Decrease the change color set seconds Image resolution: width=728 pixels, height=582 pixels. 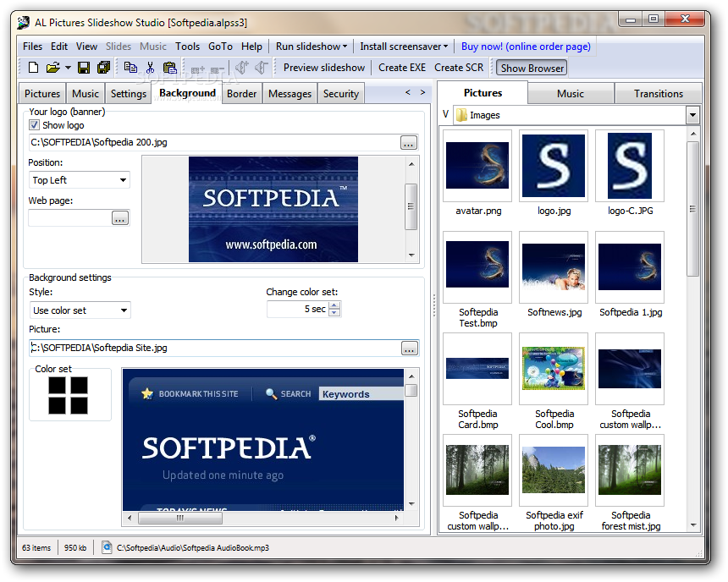coord(334,313)
